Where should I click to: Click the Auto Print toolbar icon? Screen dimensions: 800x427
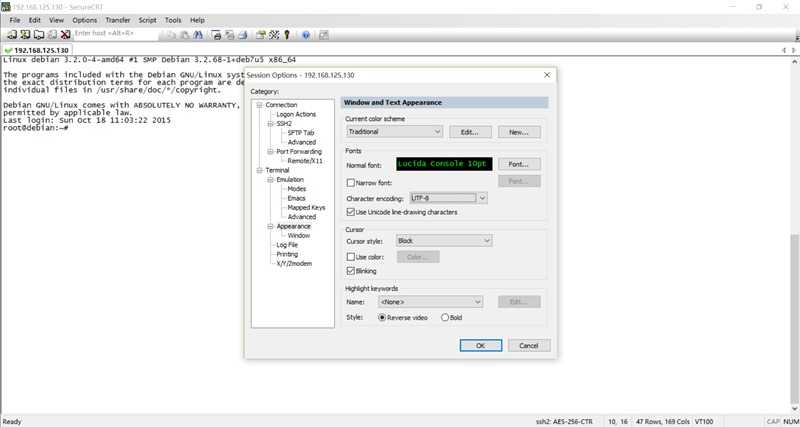click(x=243, y=35)
